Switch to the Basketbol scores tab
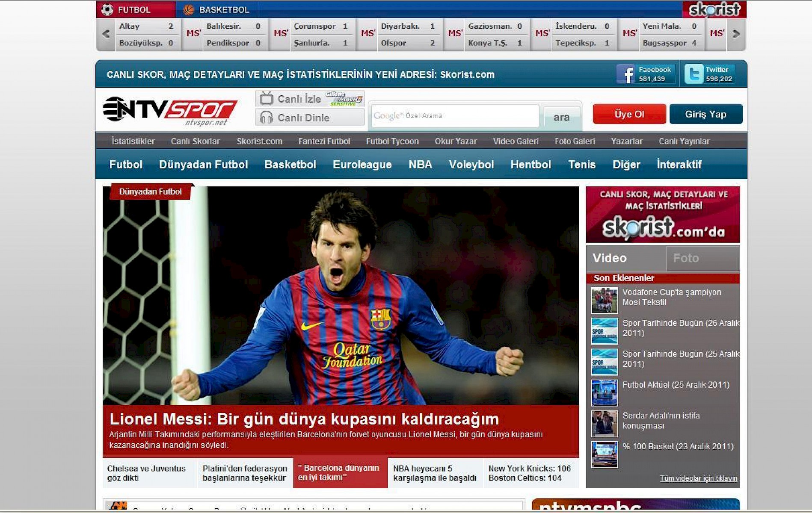Image resolution: width=812 pixels, height=513 pixels. 217,9
